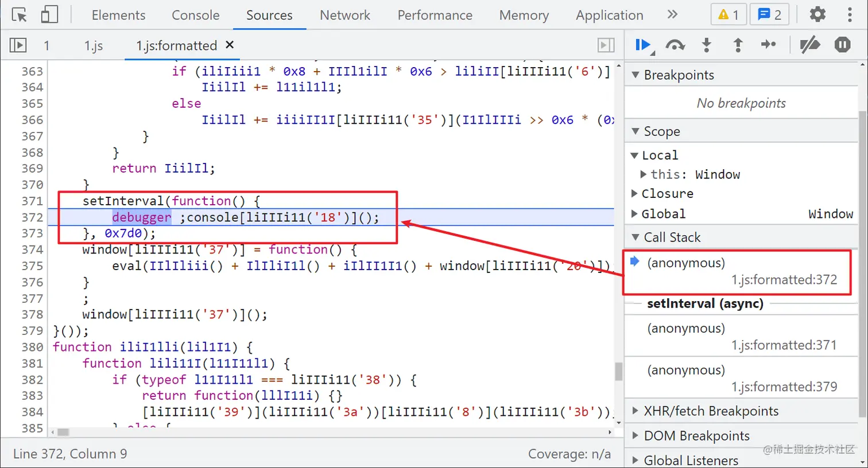Viewport: 868px width, 468px height.
Task: Click the 'Coverage: n/a' status text
Action: [x=569, y=454]
